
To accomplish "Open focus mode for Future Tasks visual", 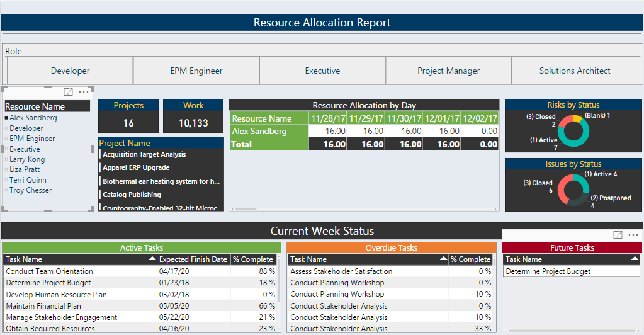I will click(x=618, y=235).
